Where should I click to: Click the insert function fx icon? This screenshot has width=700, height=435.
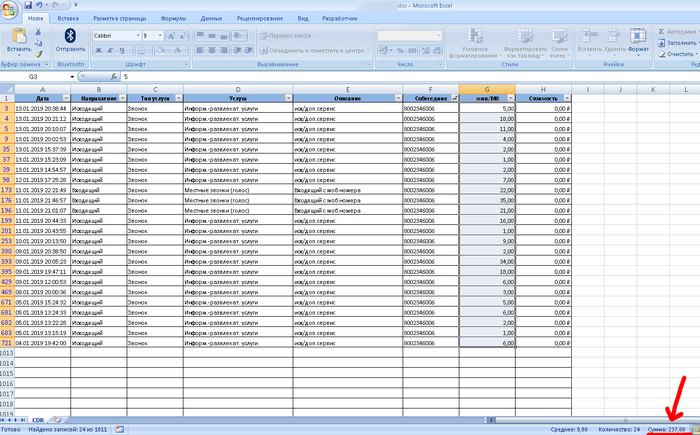112,76
